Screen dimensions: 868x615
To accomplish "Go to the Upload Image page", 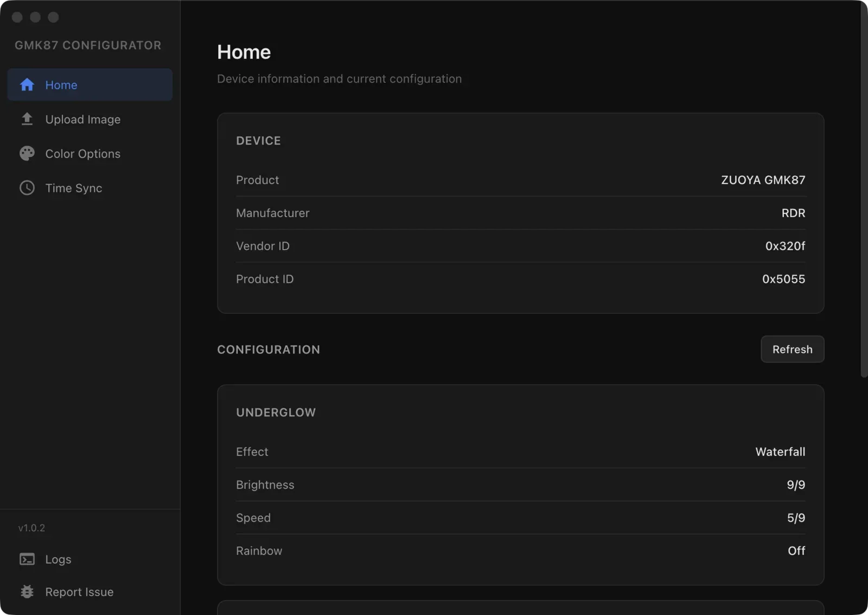I will pyautogui.click(x=90, y=119).
